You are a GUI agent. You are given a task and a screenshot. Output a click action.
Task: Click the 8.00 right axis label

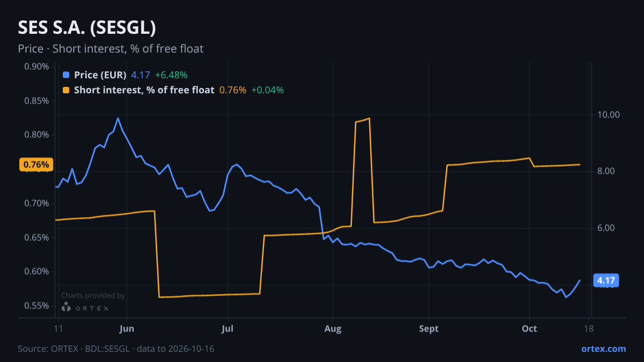(606, 172)
